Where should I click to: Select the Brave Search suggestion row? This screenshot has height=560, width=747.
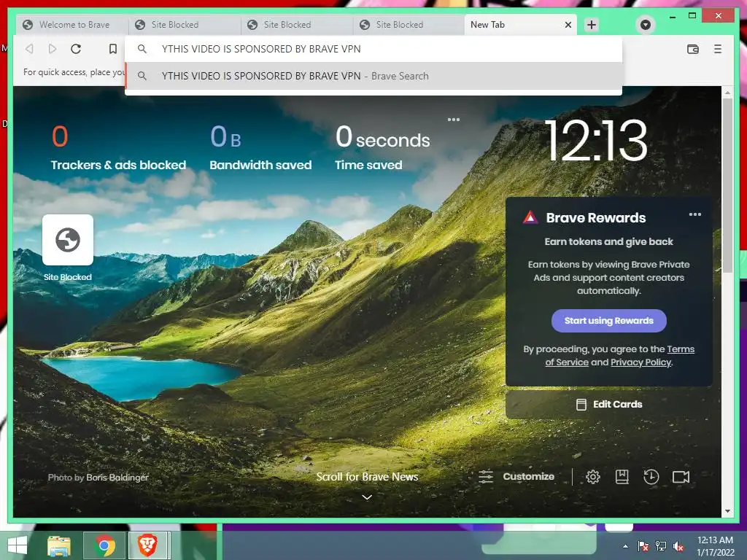pyautogui.click(x=373, y=76)
